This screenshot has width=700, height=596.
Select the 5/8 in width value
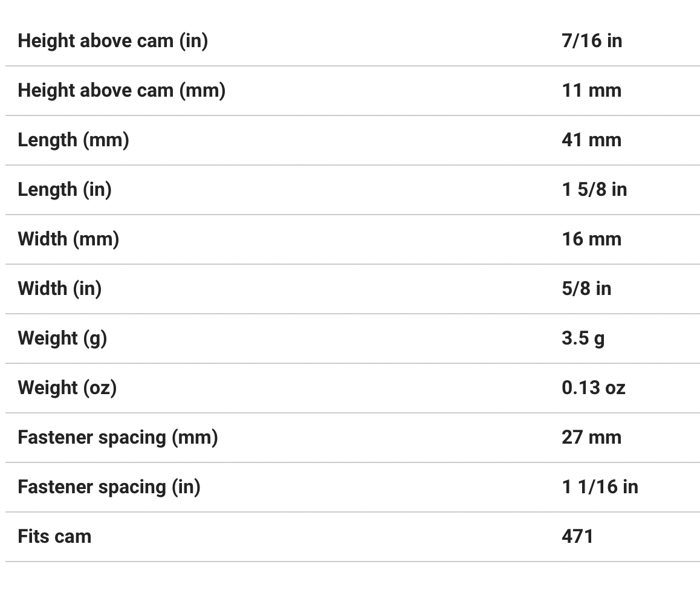tap(586, 289)
